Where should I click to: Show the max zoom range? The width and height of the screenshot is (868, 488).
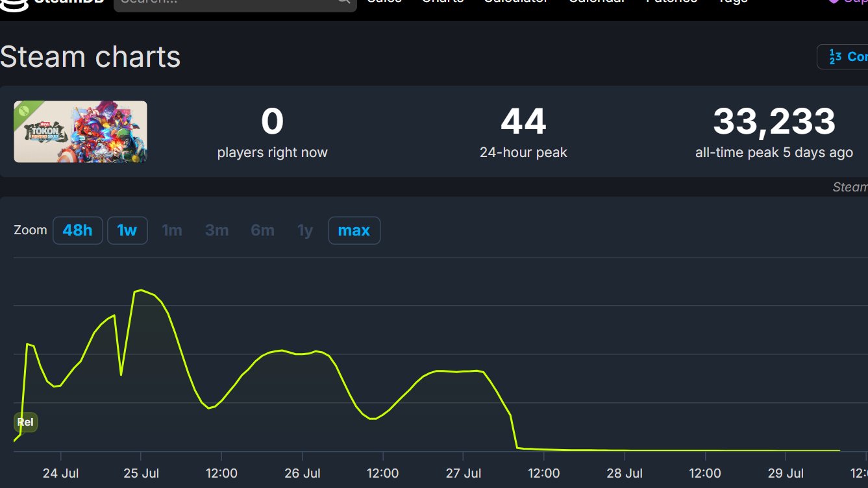point(354,230)
